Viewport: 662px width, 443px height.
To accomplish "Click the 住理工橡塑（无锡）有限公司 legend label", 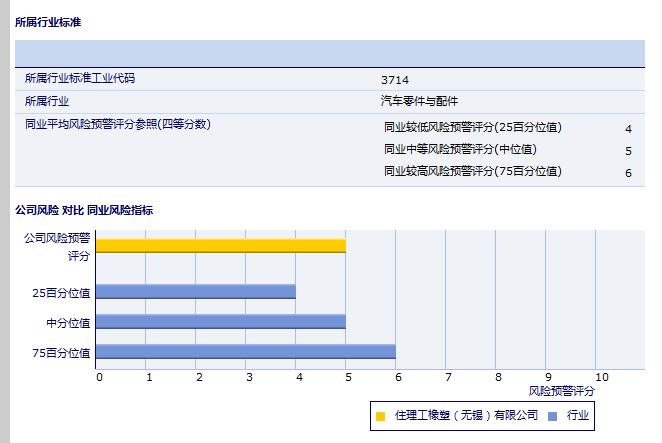I will tap(466, 415).
